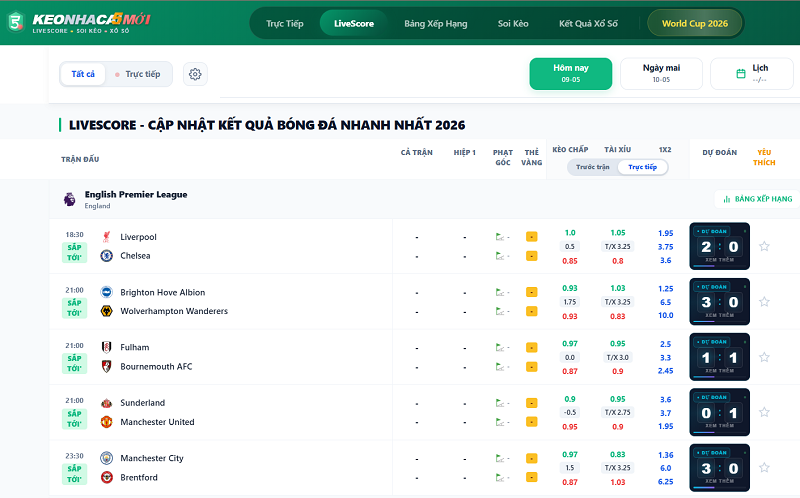
Task: View Manchester City vs Brentford 3:0 prediction
Action: [719, 467]
